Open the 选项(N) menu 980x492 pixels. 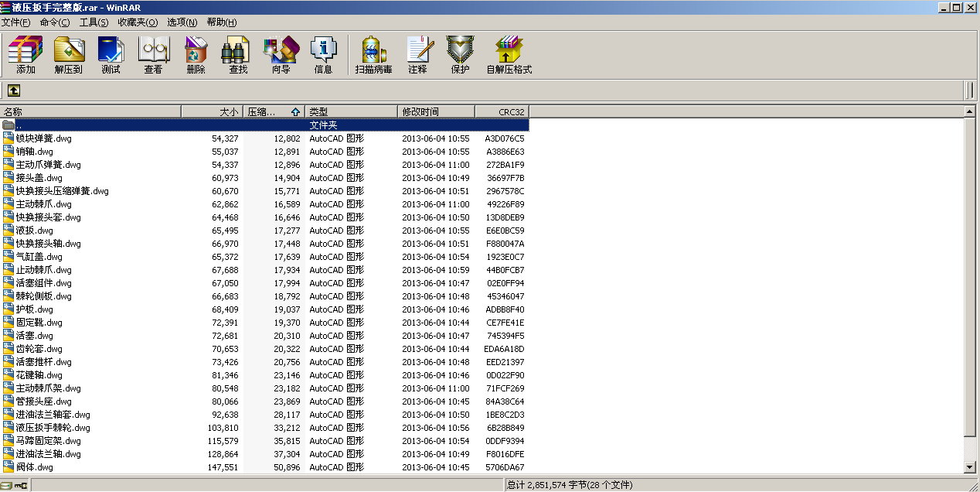click(x=182, y=22)
